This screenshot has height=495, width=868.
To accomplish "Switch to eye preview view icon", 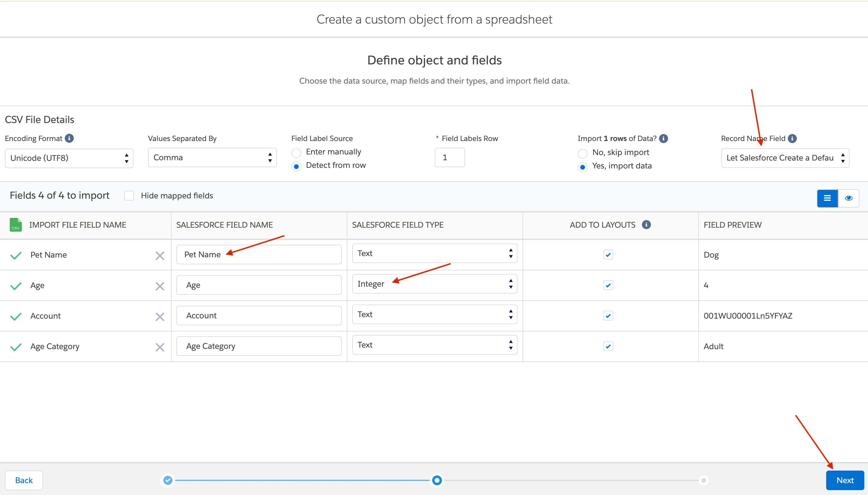I will (x=849, y=198).
